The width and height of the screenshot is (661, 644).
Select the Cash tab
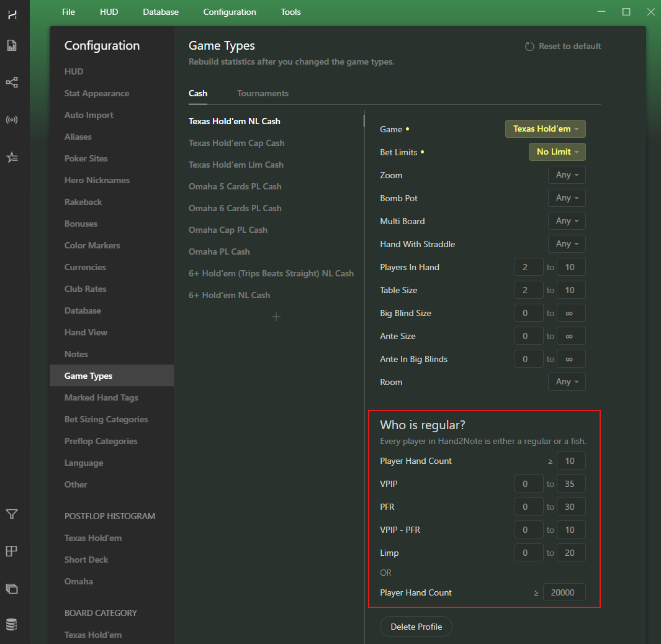tap(198, 93)
